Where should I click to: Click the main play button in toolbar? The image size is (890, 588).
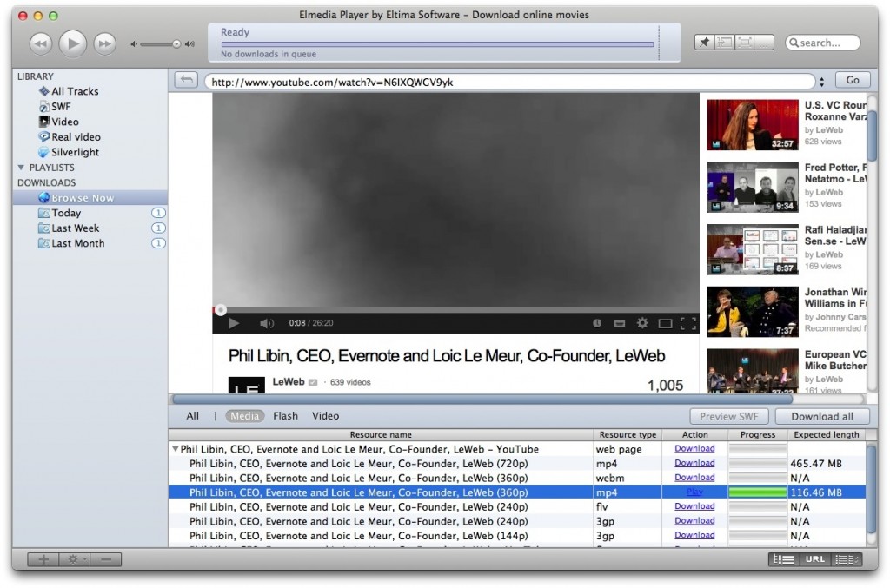73,43
